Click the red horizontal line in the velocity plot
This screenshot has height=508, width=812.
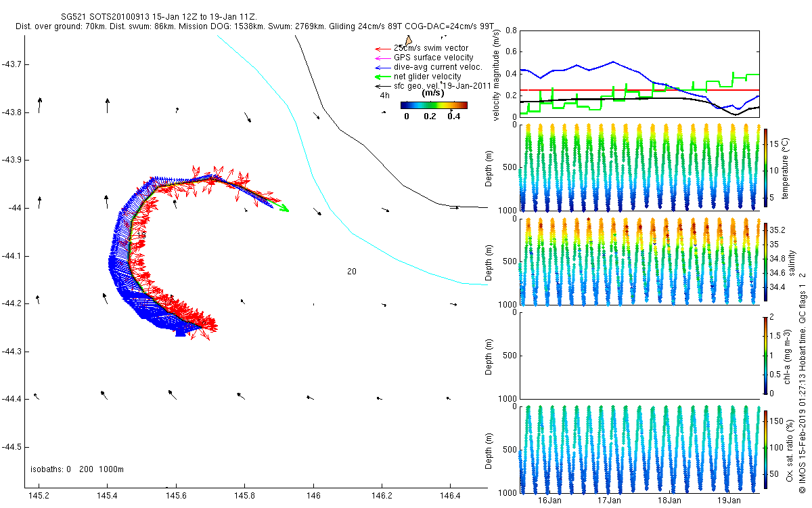click(639, 90)
